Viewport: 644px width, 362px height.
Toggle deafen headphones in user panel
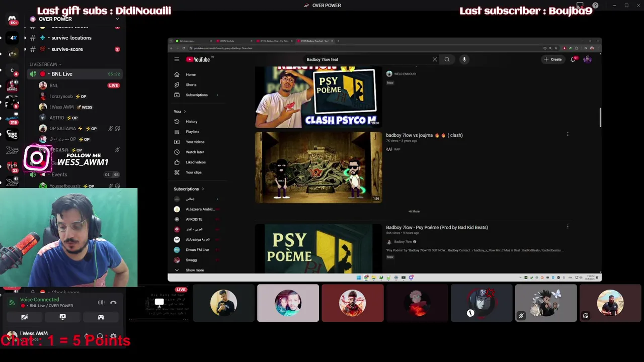(100, 336)
